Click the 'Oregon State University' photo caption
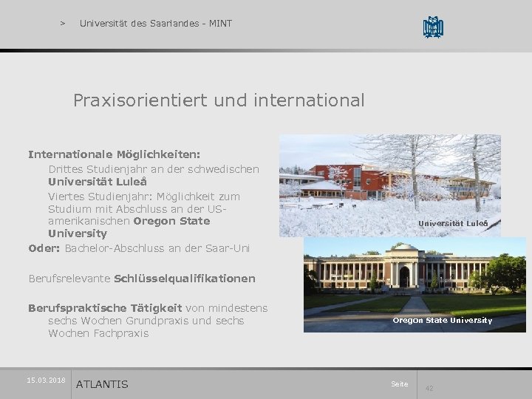 pos(443,320)
